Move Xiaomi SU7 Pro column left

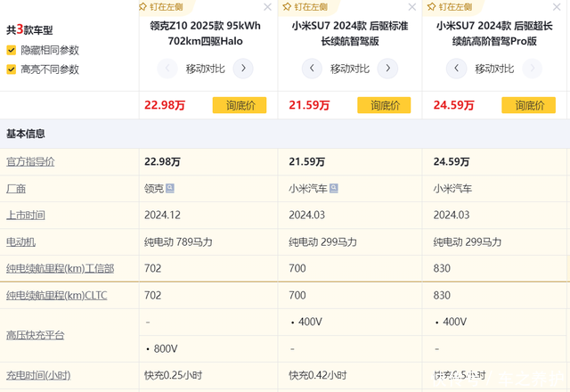click(454, 68)
